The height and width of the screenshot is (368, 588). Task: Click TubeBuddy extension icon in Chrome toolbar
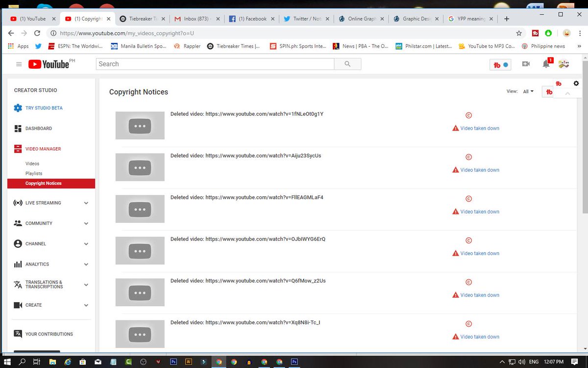click(x=536, y=33)
